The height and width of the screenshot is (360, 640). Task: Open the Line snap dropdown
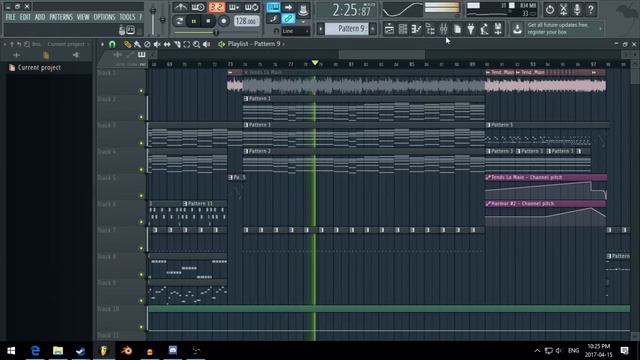click(295, 31)
